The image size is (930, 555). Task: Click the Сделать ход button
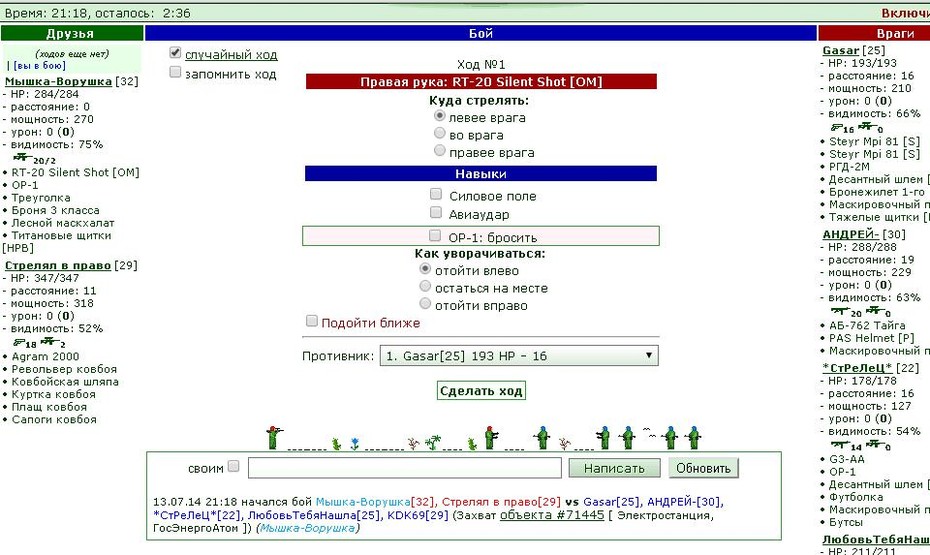tap(481, 391)
